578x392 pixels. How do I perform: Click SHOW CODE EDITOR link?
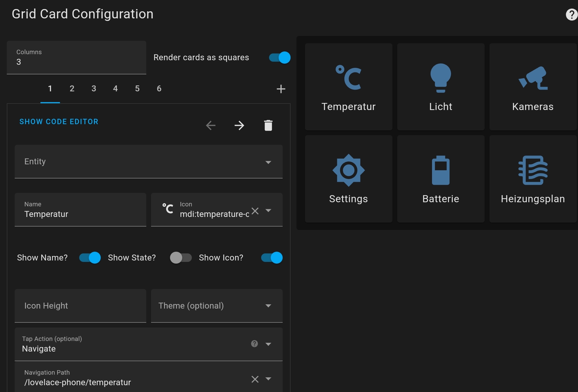tap(59, 122)
